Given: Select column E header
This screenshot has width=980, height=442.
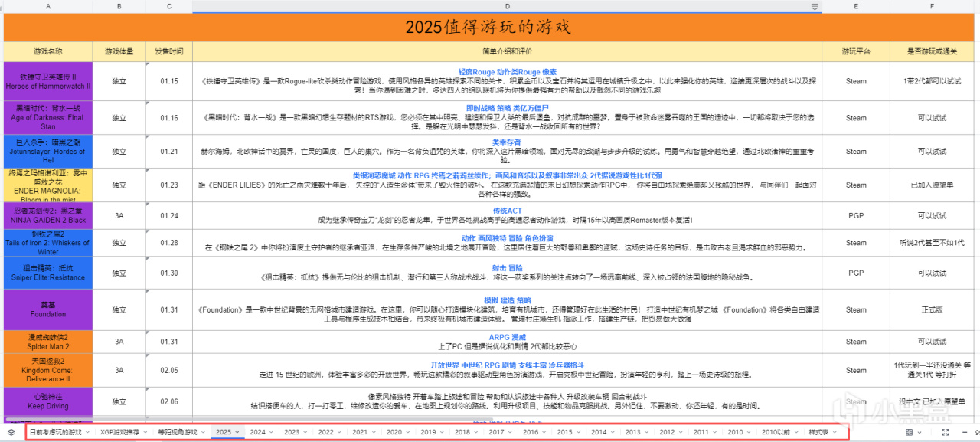Looking at the screenshot, I should click(x=856, y=6).
